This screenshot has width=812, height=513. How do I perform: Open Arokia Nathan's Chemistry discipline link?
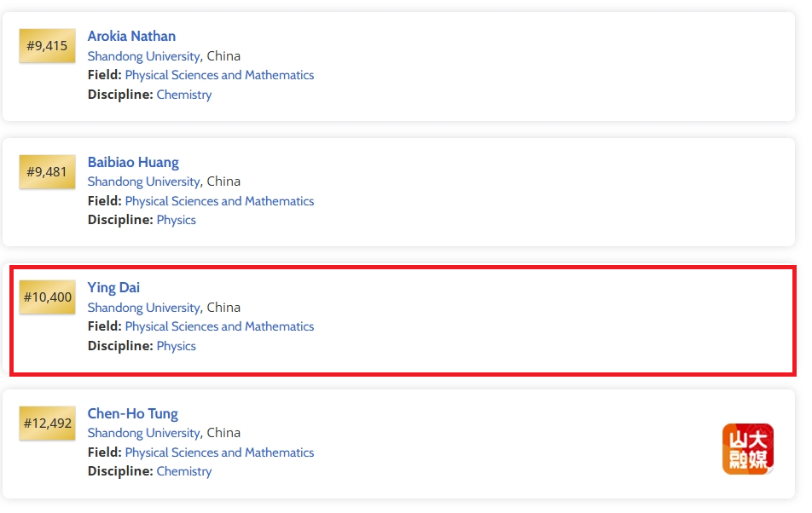click(x=184, y=95)
